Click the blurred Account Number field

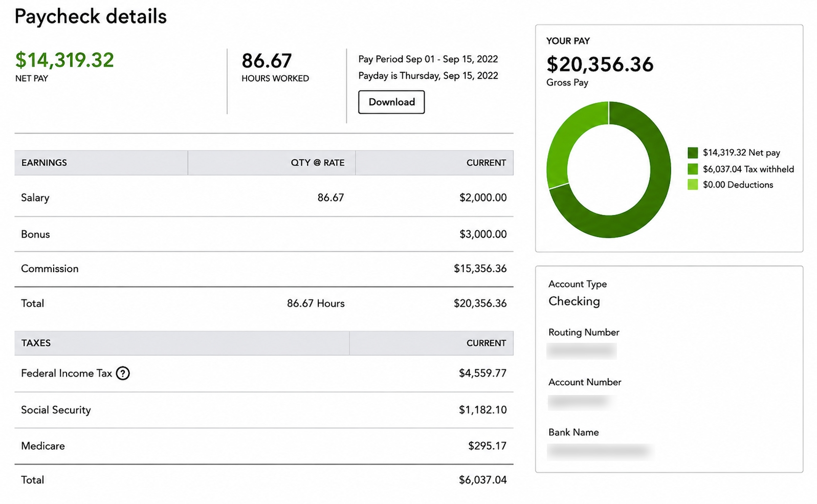579,402
